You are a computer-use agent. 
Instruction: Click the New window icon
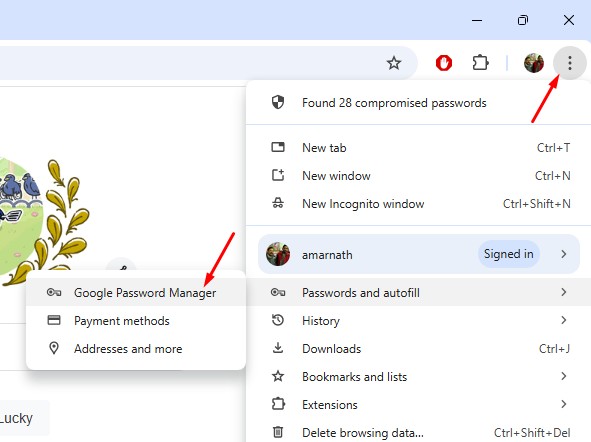coord(278,175)
